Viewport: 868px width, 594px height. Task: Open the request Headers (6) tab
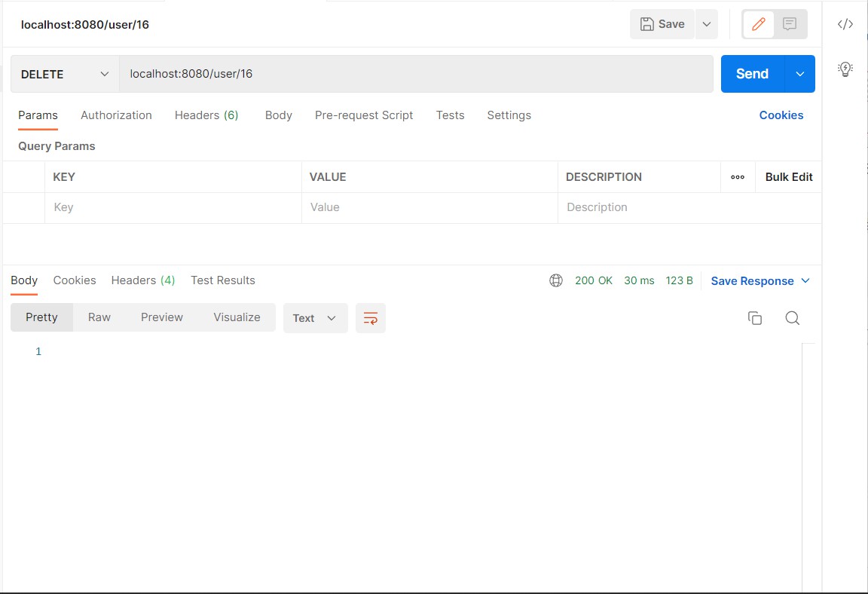pyautogui.click(x=206, y=115)
